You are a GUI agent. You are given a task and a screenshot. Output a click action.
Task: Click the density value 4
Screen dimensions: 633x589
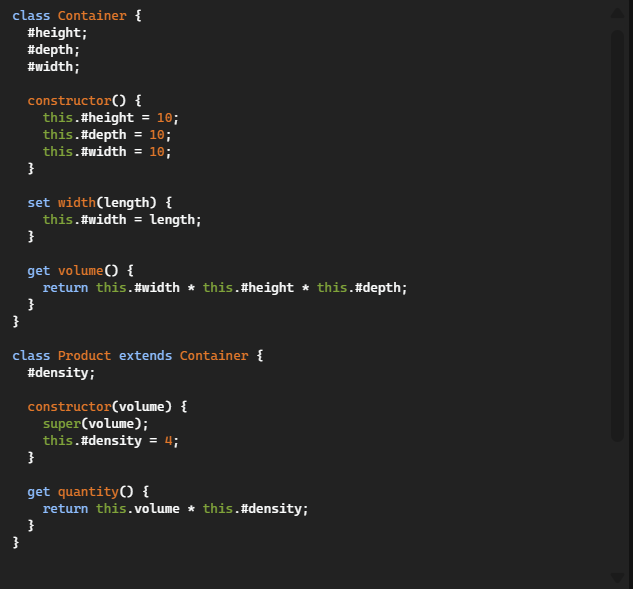pyautogui.click(x=168, y=441)
